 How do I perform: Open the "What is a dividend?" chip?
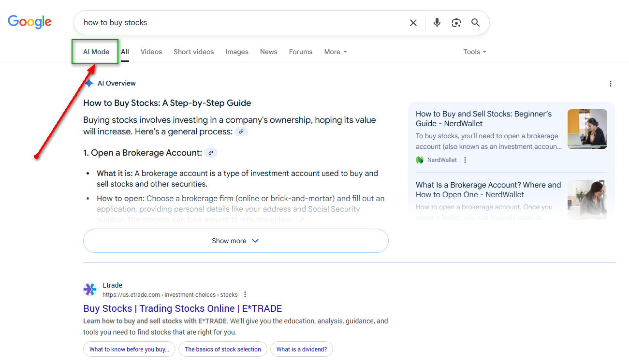pyautogui.click(x=302, y=349)
